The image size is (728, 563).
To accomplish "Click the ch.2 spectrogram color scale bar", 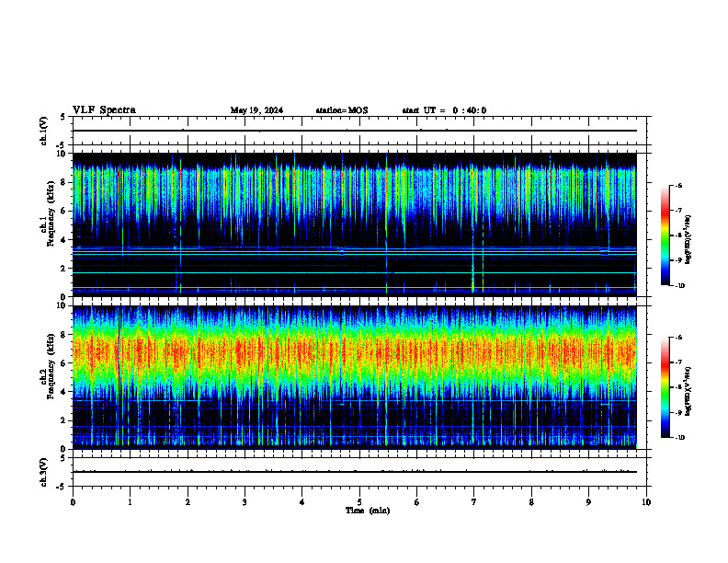I will coord(665,387).
